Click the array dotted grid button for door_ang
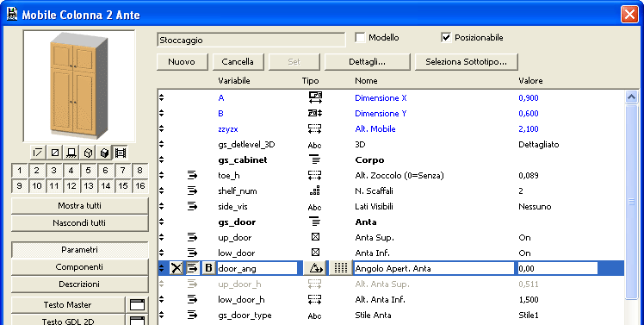This screenshot has height=325, width=644. pos(340,268)
